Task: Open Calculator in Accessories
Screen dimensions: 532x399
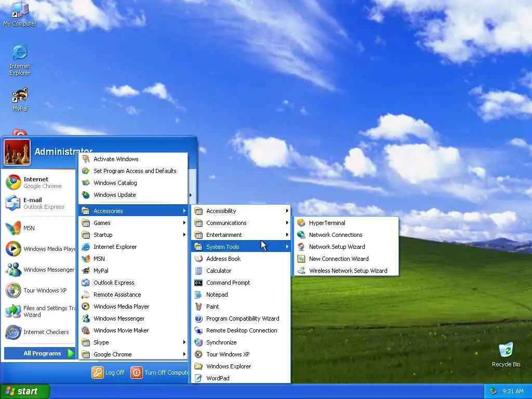Action: [241, 271]
